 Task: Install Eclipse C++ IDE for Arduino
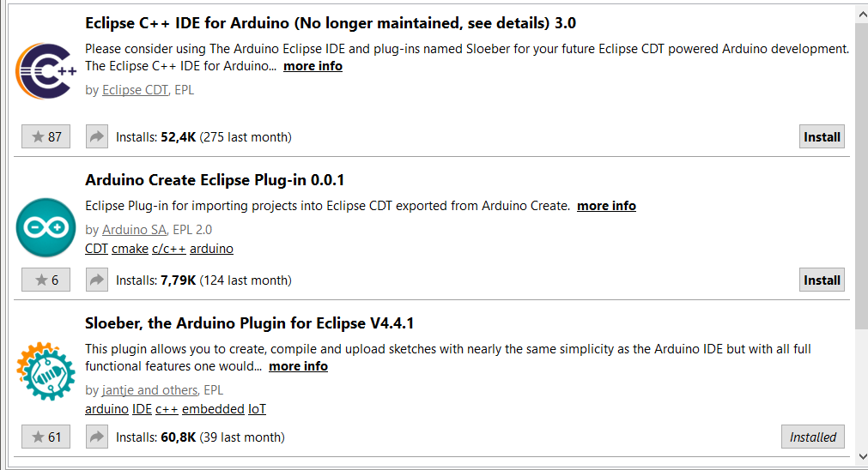pos(822,136)
